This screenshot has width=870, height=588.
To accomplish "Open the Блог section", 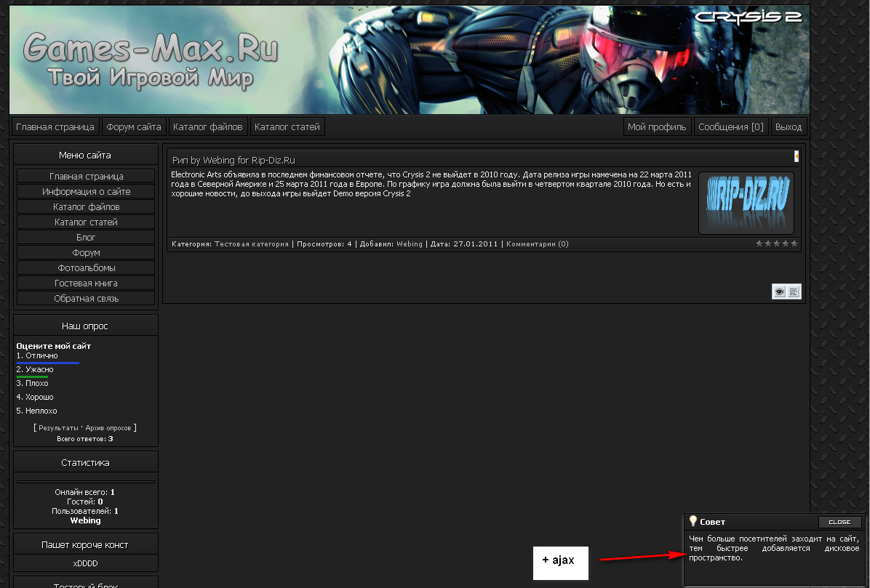I will coord(86,237).
